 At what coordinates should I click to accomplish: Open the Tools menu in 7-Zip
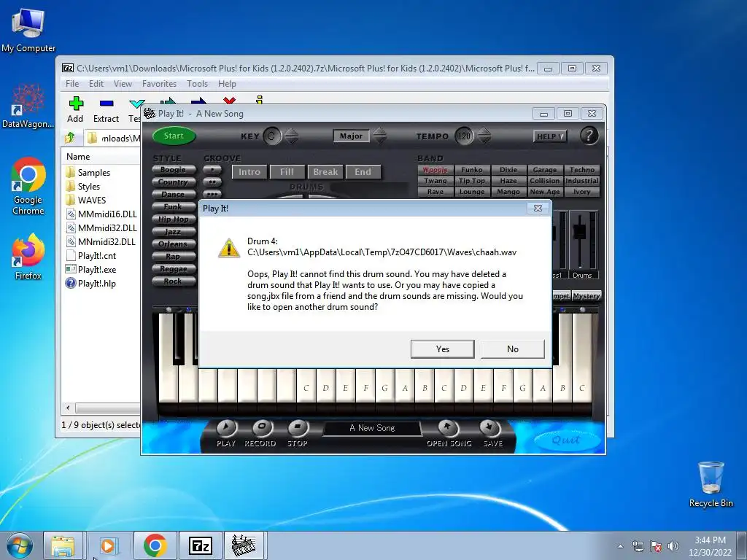[x=197, y=84]
